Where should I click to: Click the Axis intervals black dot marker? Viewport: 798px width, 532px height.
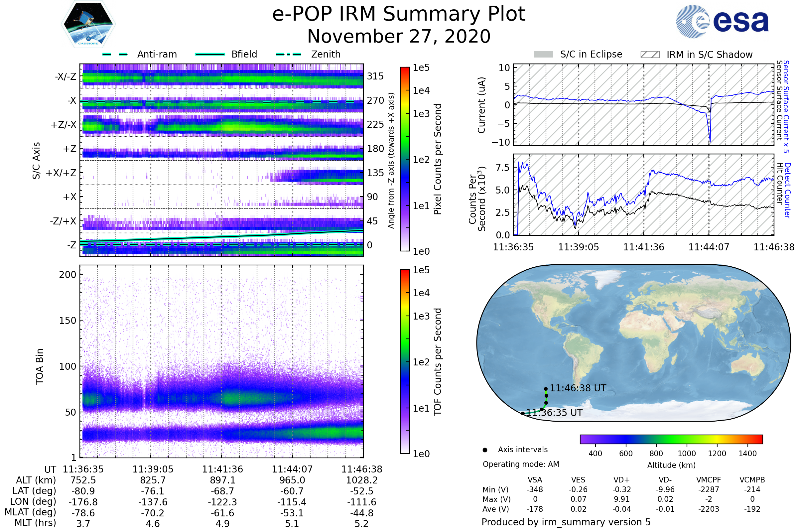(x=485, y=450)
